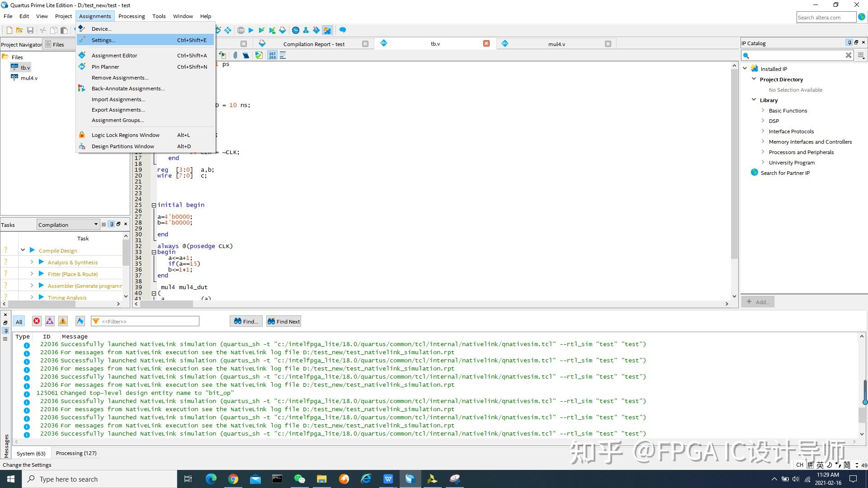The image size is (868, 488).
Task: Open the Compilation Report toolbar icon
Action: click(x=283, y=30)
